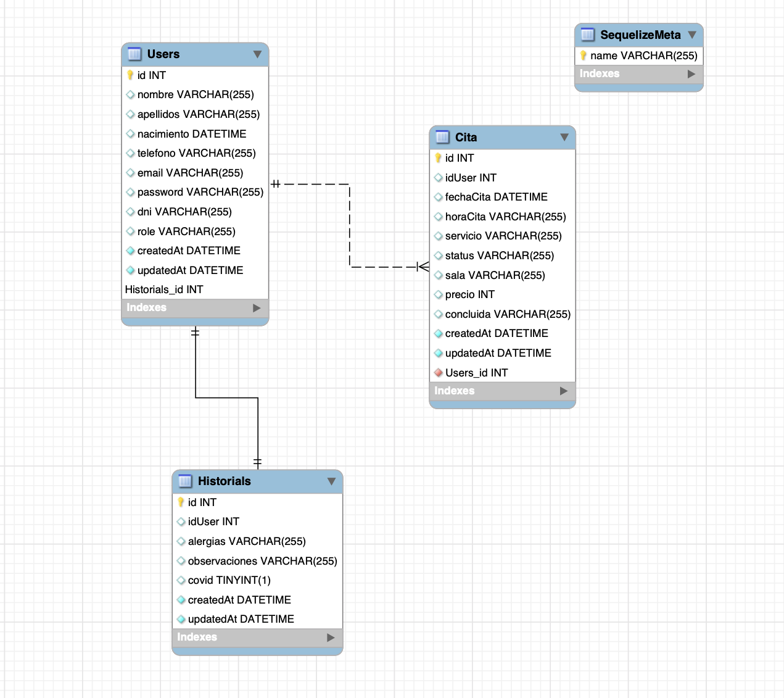Collapse the Users table using its header triangle
This screenshot has width=784, height=698.
257,54
